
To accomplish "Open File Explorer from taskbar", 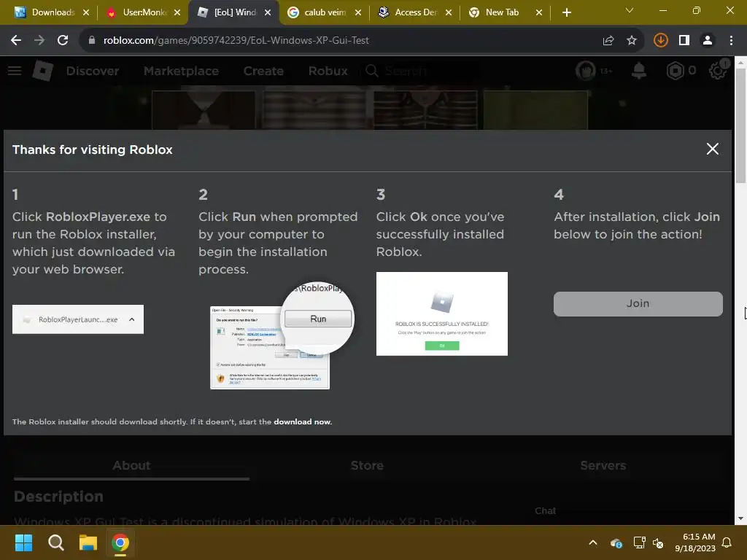I will pyautogui.click(x=88, y=542).
